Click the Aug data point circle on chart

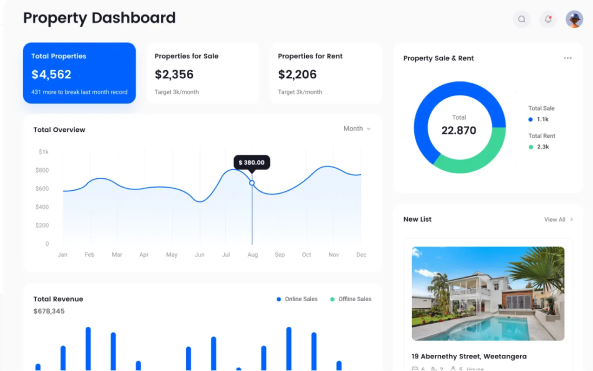pyautogui.click(x=252, y=183)
